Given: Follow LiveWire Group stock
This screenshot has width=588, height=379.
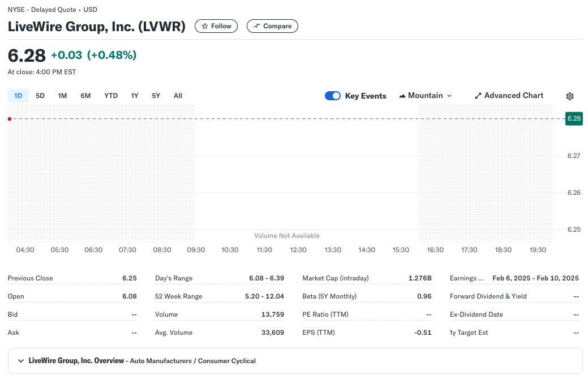Looking at the screenshot, I should pos(216,26).
